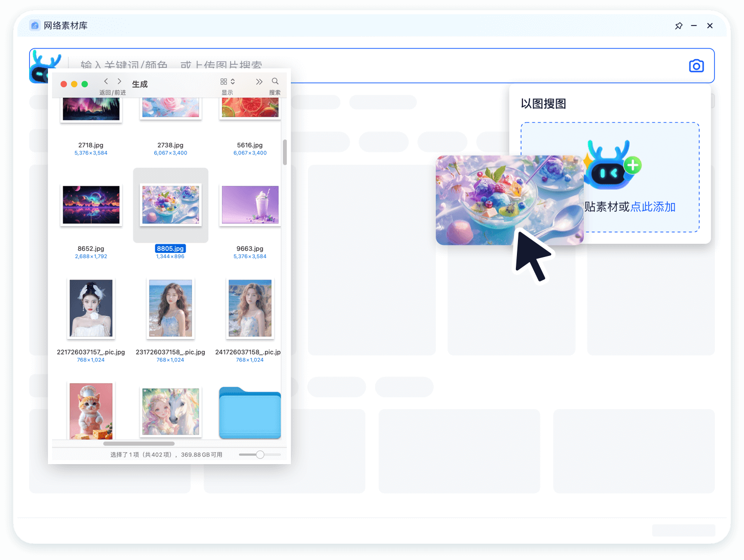This screenshot has height=560, width=744.
Task: Pin the material library window
Action: tap(679, 26)
